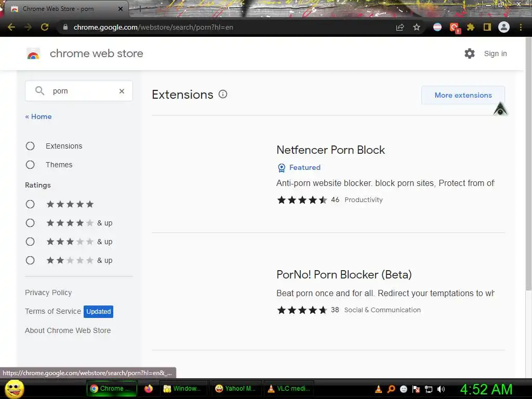Click the padlock site info icon
The image size is (532, 399).
65,27
